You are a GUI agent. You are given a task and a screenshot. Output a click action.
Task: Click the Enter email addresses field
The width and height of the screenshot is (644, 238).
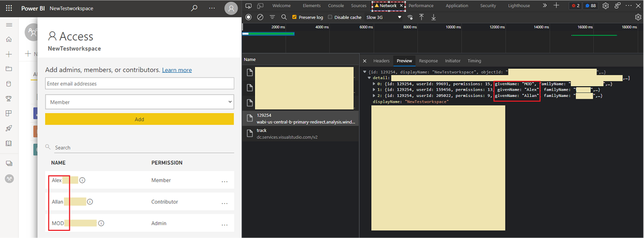tap(140, 83)
